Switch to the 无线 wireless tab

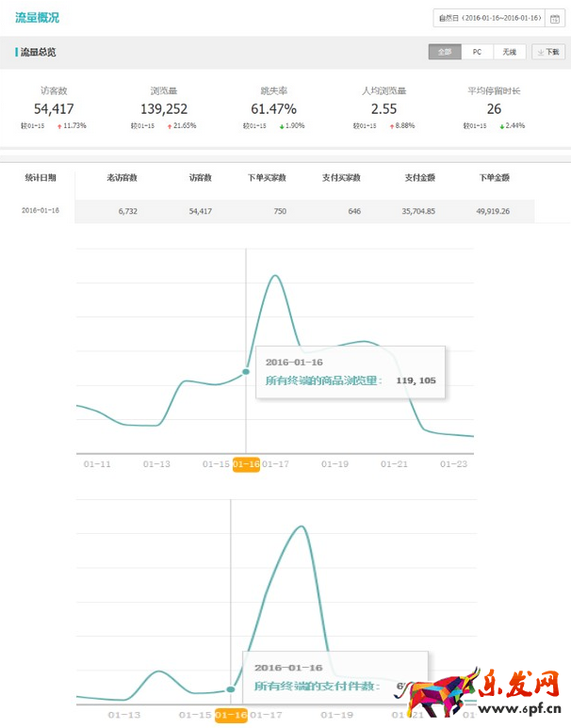click(x=509, y=52)
